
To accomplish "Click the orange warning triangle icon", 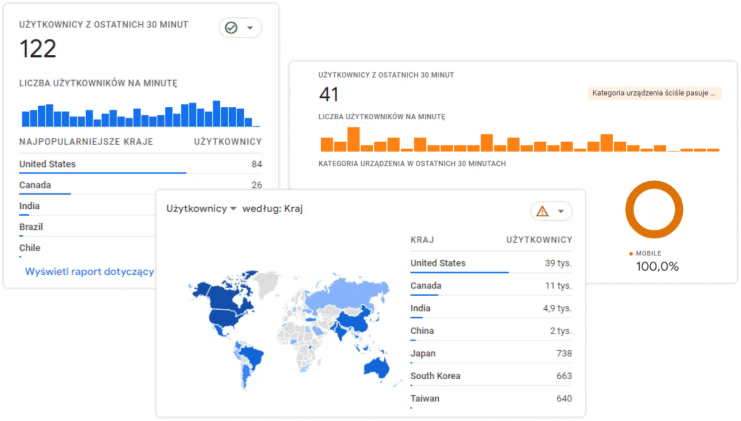I will coord(542,211).
